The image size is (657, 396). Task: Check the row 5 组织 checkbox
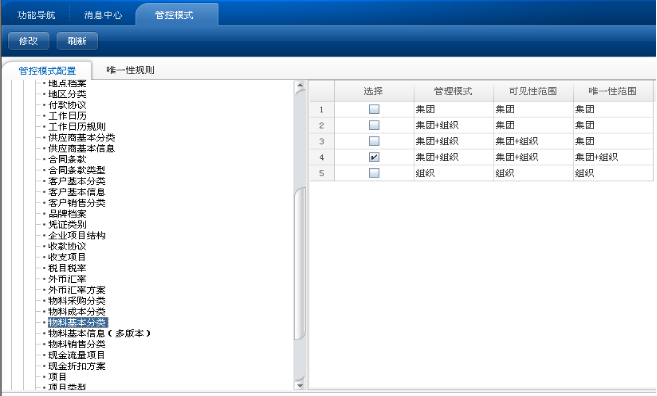(374, 173)
